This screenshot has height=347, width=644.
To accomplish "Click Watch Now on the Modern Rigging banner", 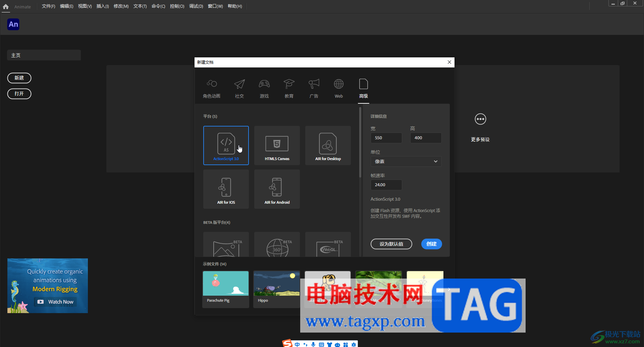I will pos(56,302).
